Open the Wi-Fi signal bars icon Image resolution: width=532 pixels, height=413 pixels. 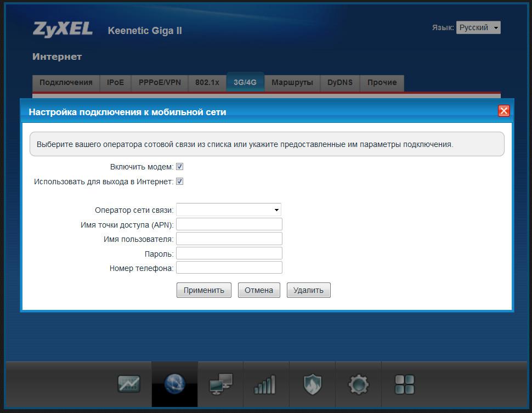click(x=265, y=384)
